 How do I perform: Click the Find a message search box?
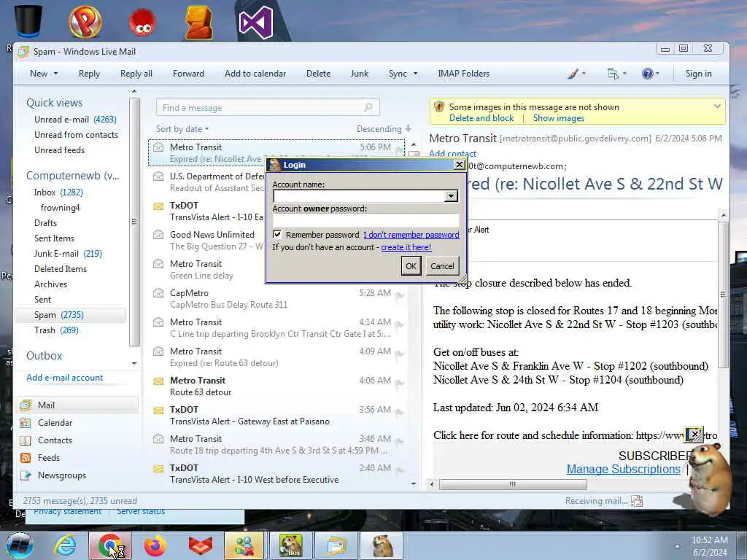pyautogui.click(x=268, y=108)
